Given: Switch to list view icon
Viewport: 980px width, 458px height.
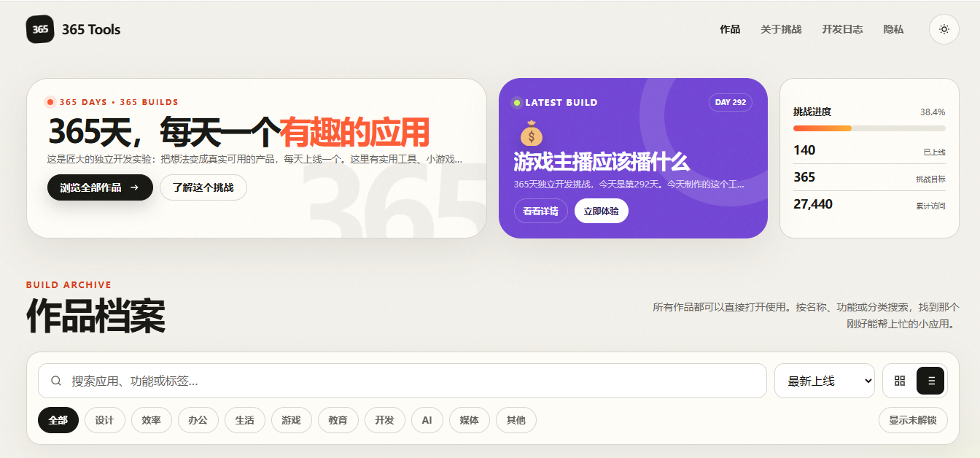Looking at the screenshot, I should 930,381.
